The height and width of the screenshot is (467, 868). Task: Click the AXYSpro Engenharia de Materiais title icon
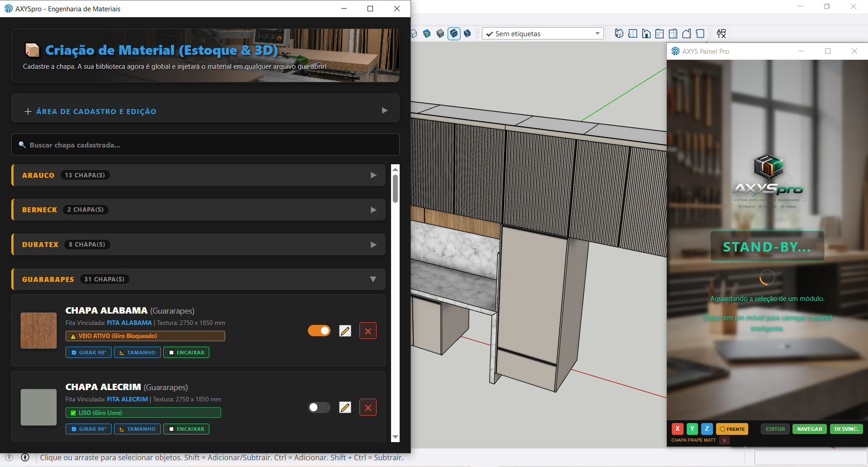pyautogui.click(x=8, y=9)
